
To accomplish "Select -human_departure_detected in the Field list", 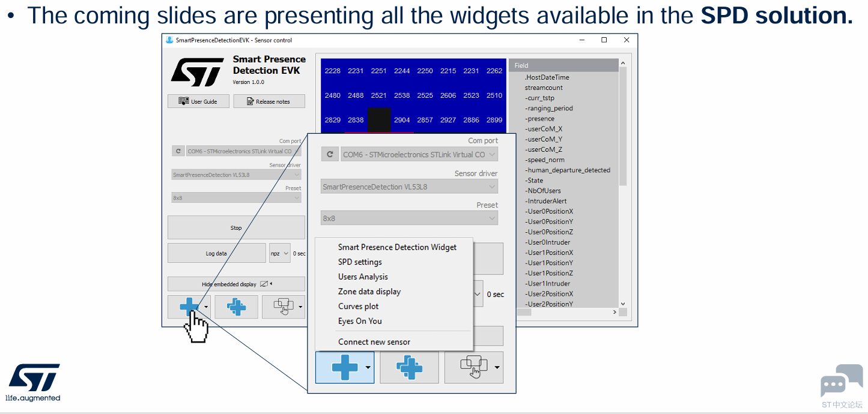I will click(568, 170).
